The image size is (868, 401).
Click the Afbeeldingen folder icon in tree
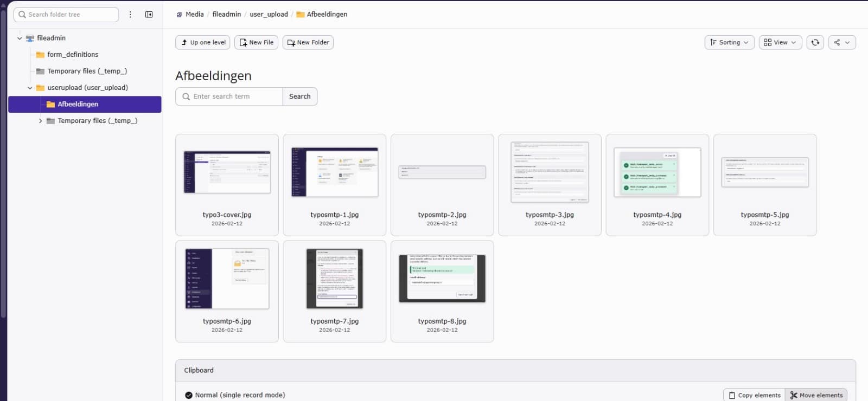coord(50,105)
